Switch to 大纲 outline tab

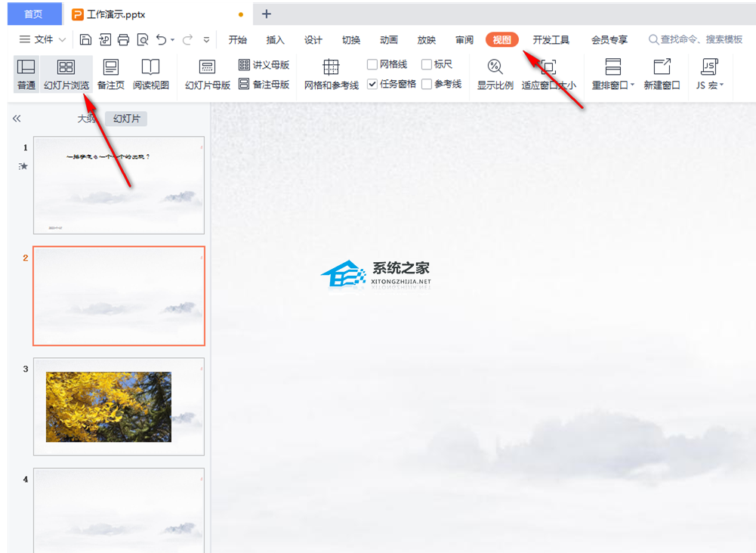tap(86, 119)
